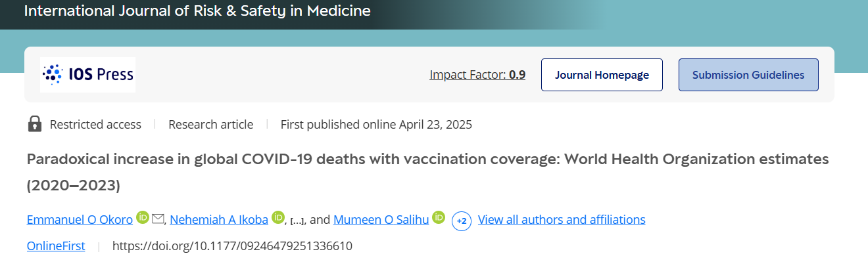Screen dimensions: 868x258
Task: Click the email envelope icon beside Okoro
Action: pos(158,219)
